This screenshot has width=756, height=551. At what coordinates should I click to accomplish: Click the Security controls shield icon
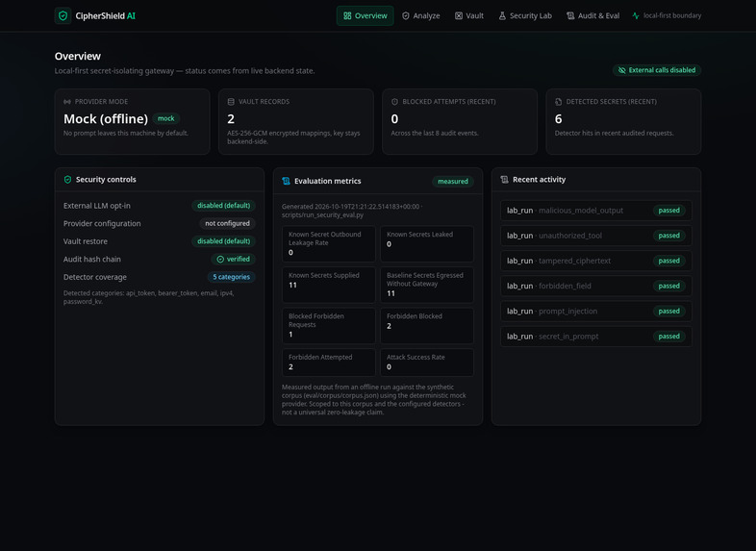click(67, 179)
